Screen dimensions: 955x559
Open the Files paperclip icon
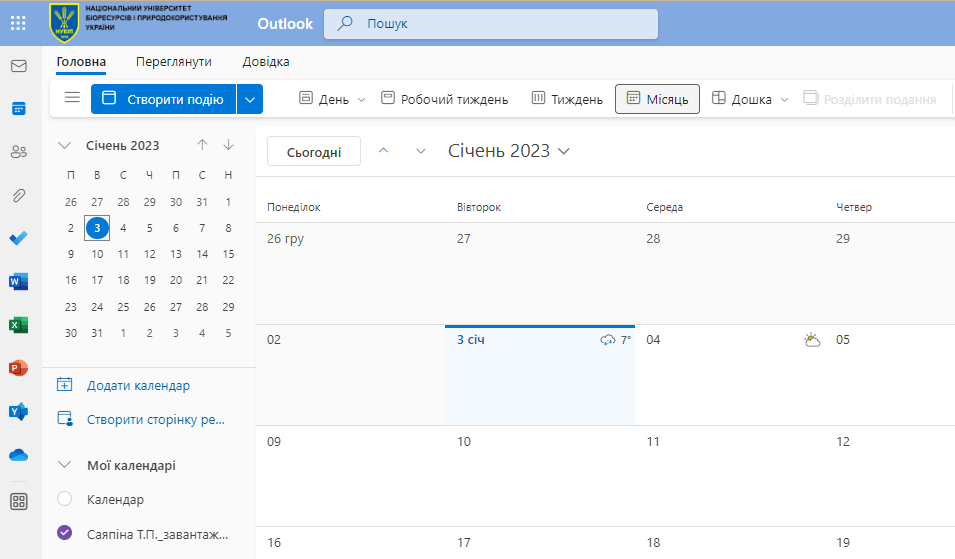pos(18,195)
